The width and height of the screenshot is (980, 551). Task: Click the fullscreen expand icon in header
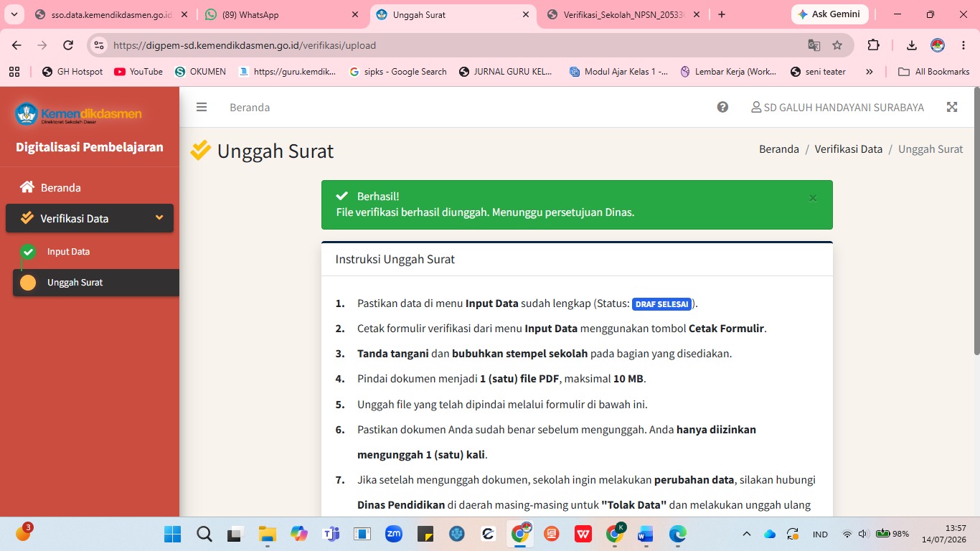(952, 107)
